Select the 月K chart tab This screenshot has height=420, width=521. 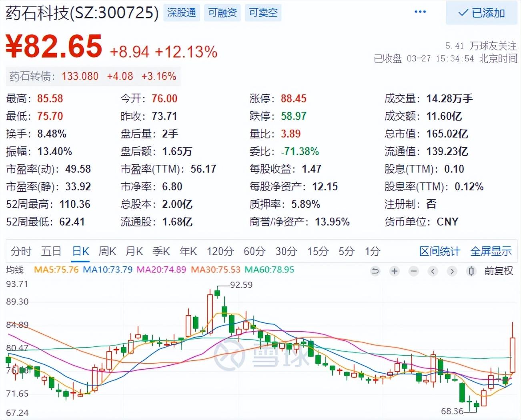[134, 251]
